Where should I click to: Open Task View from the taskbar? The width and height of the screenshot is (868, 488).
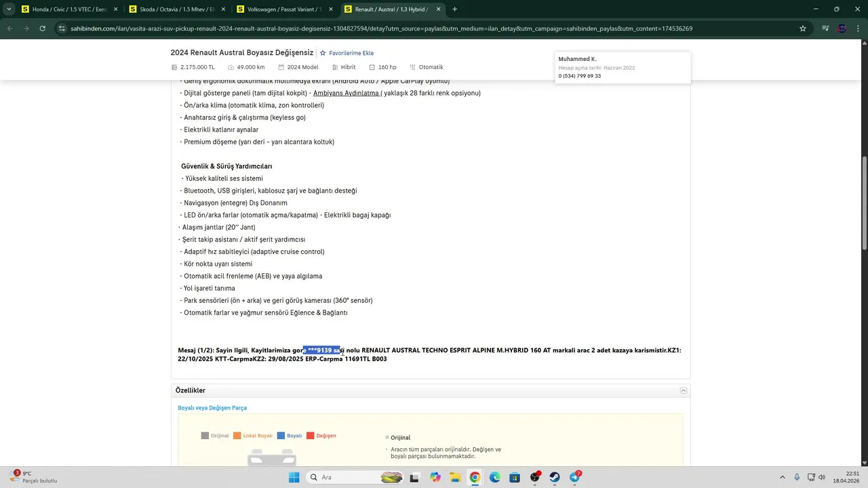click(414, 477)
